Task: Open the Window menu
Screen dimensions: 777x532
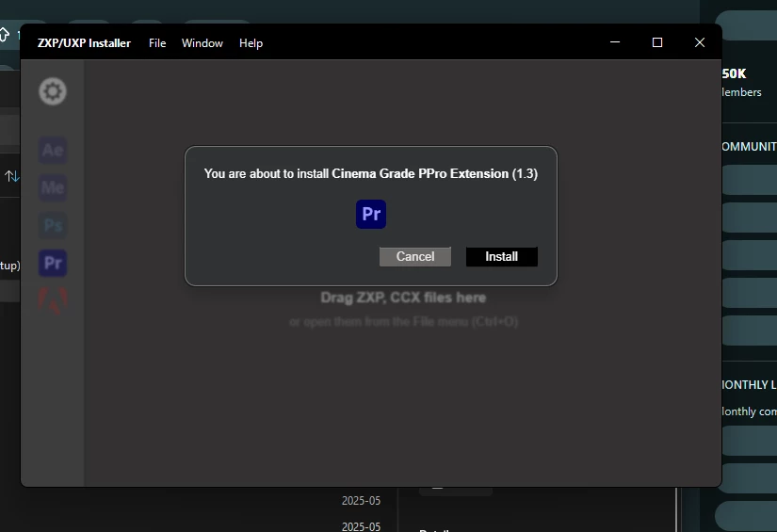Action: point(202,43)
